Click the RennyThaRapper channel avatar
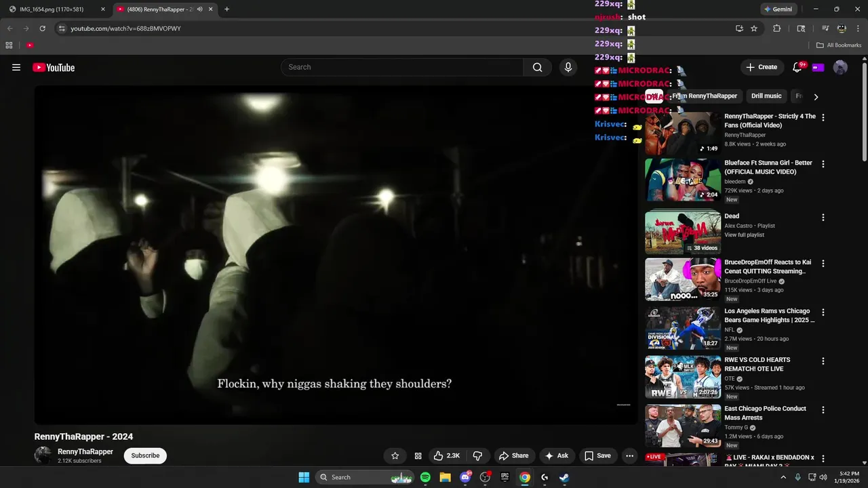 pyautogui.click(x=43, y=455)
